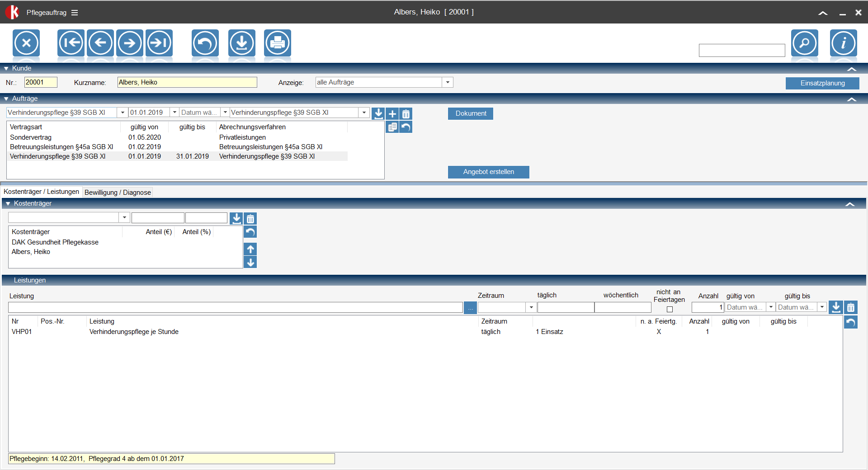Image resolution: width=868 pixels, height=470 pixels.
Task: Add a new Auftrag with the plus icon
Action: (x=392, y=113)
